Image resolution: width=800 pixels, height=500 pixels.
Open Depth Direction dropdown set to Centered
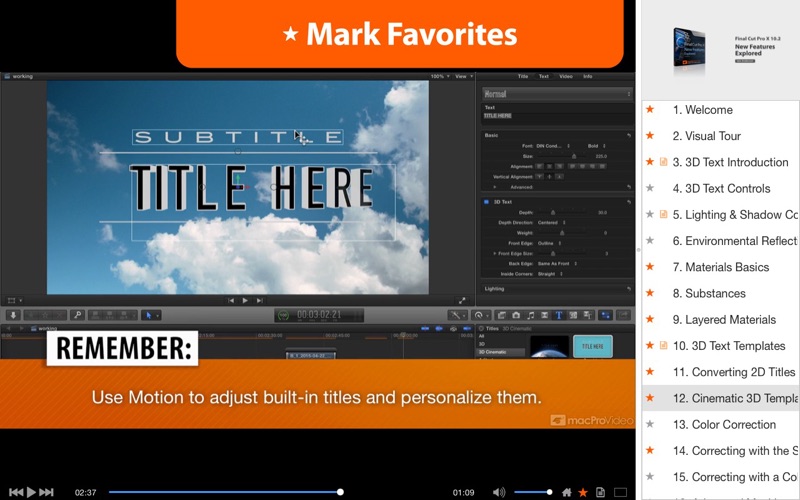point(552,223)
